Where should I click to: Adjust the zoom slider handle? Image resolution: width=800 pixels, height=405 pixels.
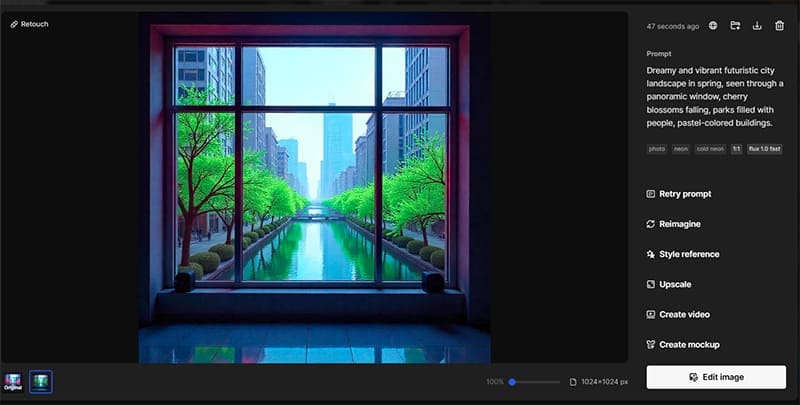pyautogui.click(x=512, y=382)
